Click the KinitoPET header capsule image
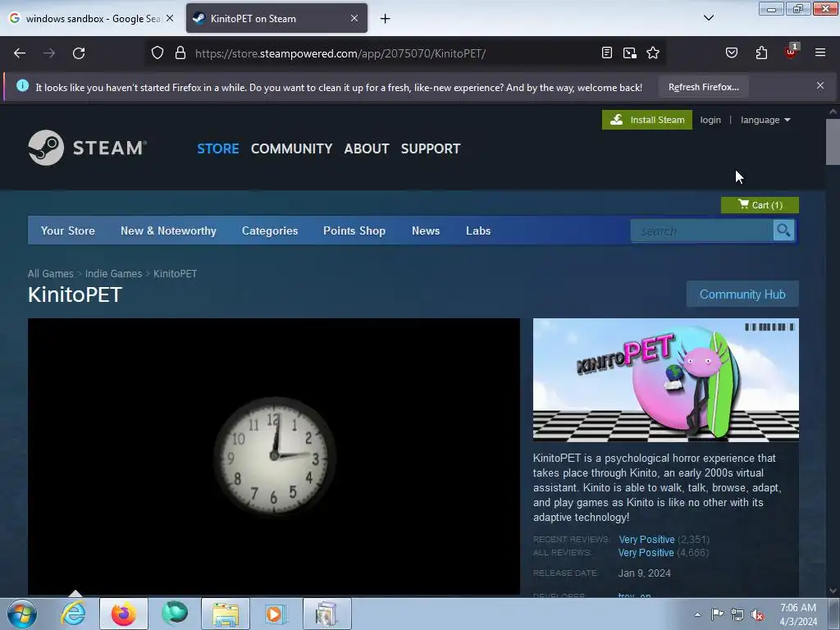 click(x=665, y=380)
